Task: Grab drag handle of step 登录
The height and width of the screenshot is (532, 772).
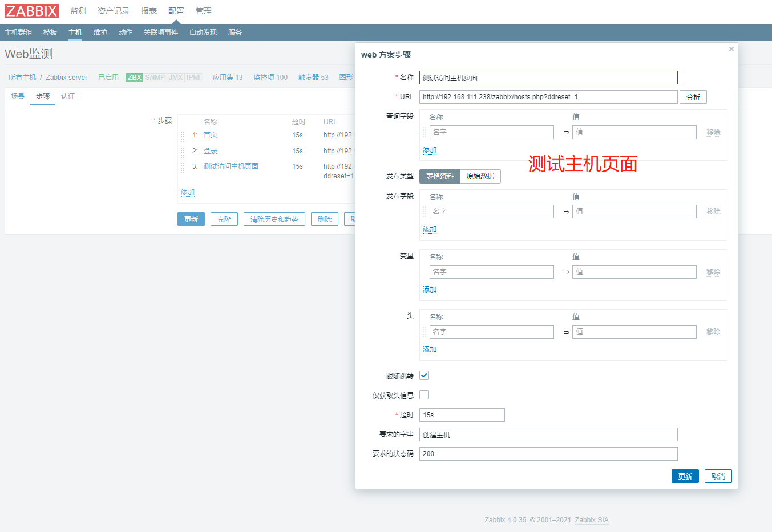Action: (x=183, y=152)
